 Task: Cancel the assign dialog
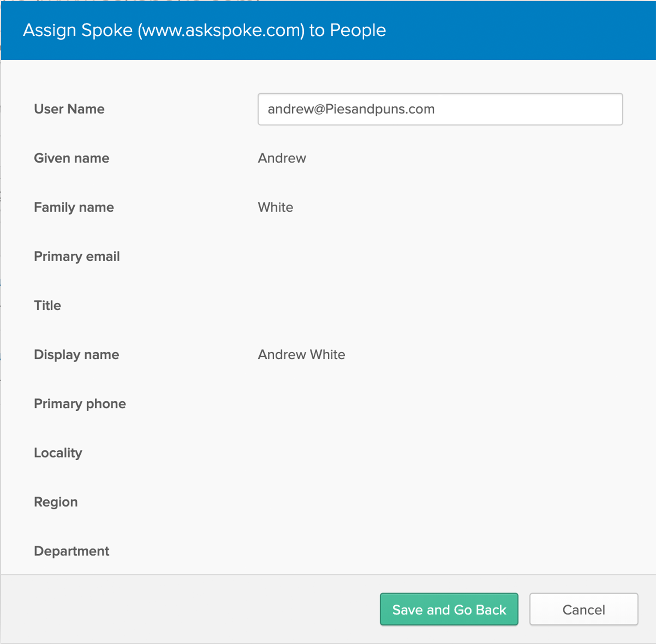point(583,609)
